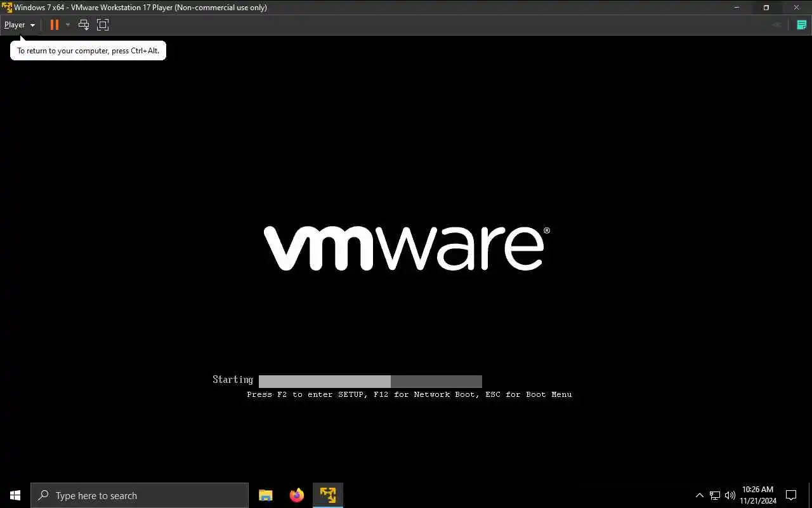Viewport: 812px width, 508px height.
Task: Open the VMware notes panel icon
Action: [x=802, y=25]
